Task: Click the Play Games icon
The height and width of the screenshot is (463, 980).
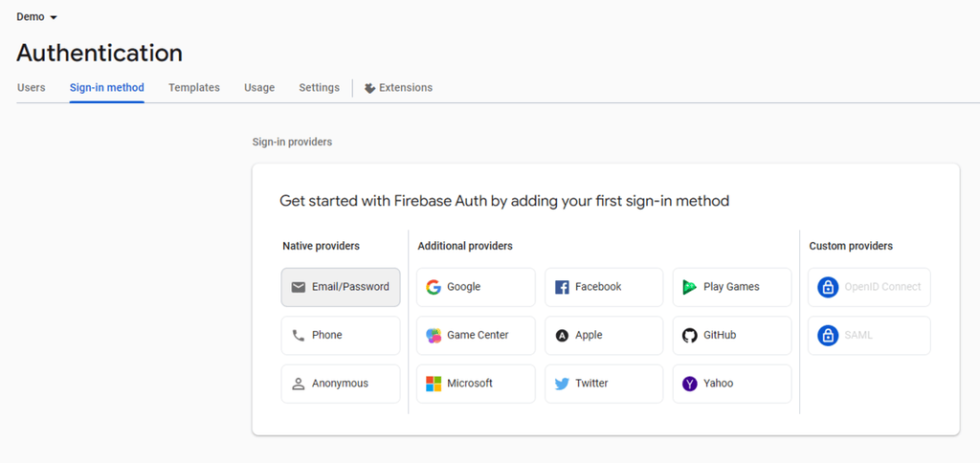Action: point(690,287)
